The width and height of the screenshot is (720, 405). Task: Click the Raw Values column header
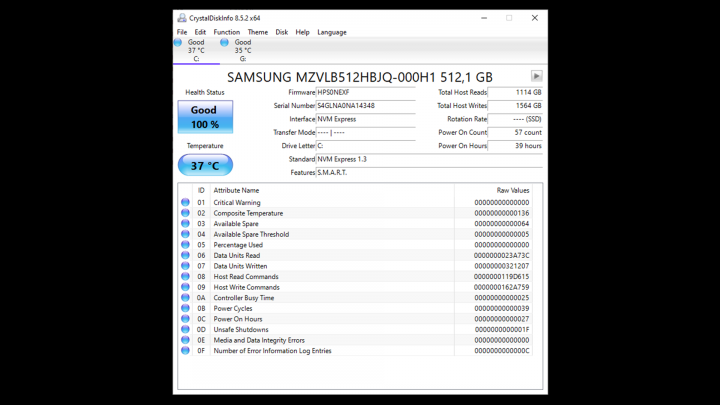tap(512, 190)
